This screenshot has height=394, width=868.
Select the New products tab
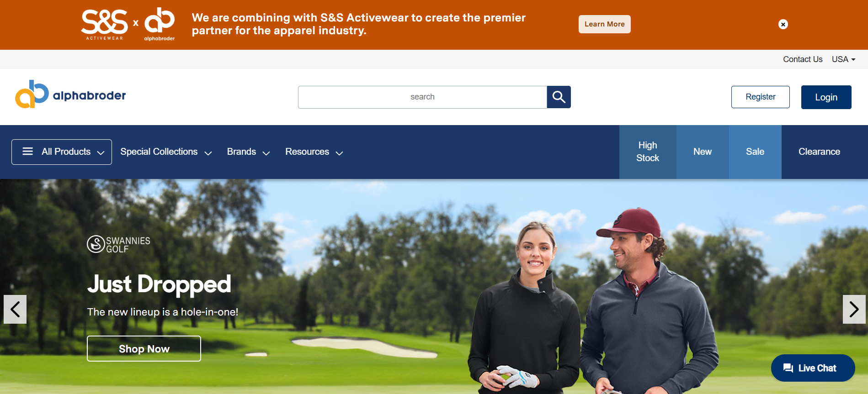point(703,152)
